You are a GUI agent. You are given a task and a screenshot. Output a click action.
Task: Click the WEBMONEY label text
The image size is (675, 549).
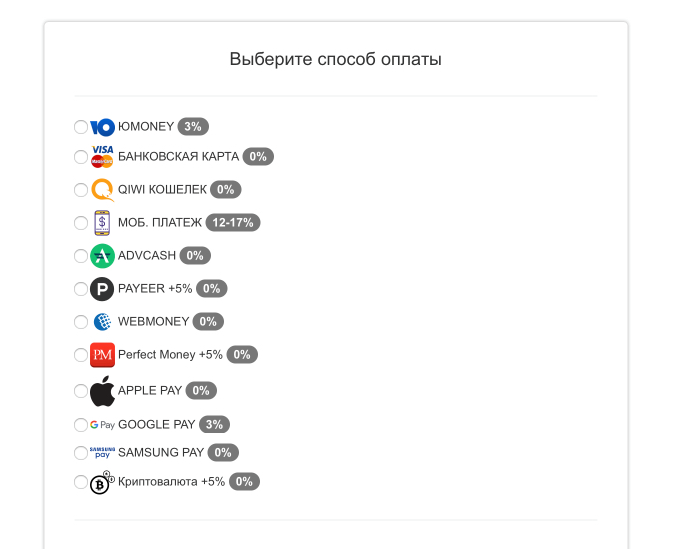[x=153, y=322]
